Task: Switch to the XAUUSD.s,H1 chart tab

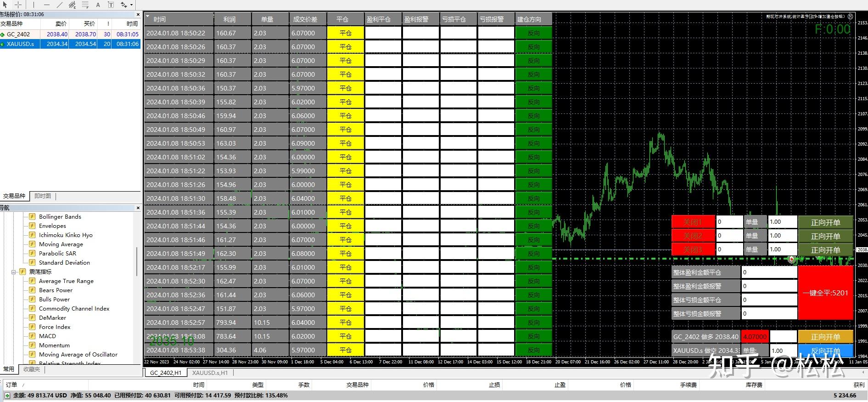Action: pyautogui.click(x=210, y=373)
